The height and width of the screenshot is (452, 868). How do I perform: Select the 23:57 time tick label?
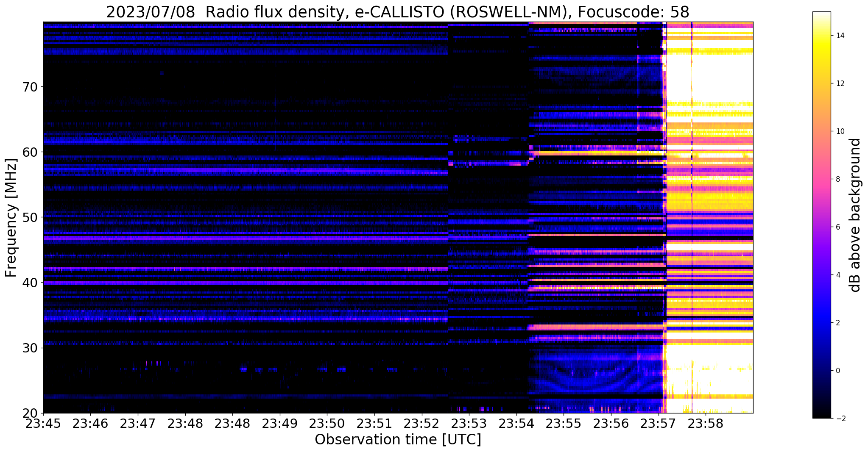pyautogui.click(x=659, y=423)
